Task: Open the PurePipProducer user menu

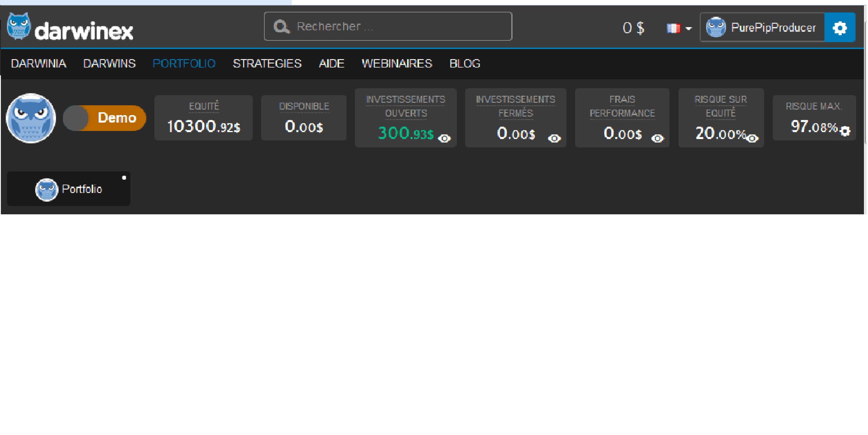Action: tap(773, 28)
